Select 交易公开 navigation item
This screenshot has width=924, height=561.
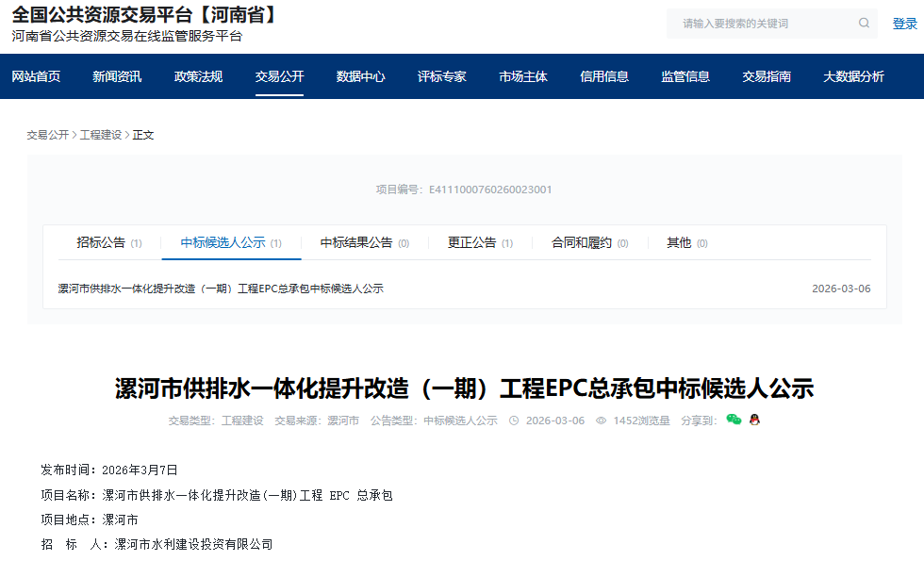pyautogui.click(x=279, y=76)
